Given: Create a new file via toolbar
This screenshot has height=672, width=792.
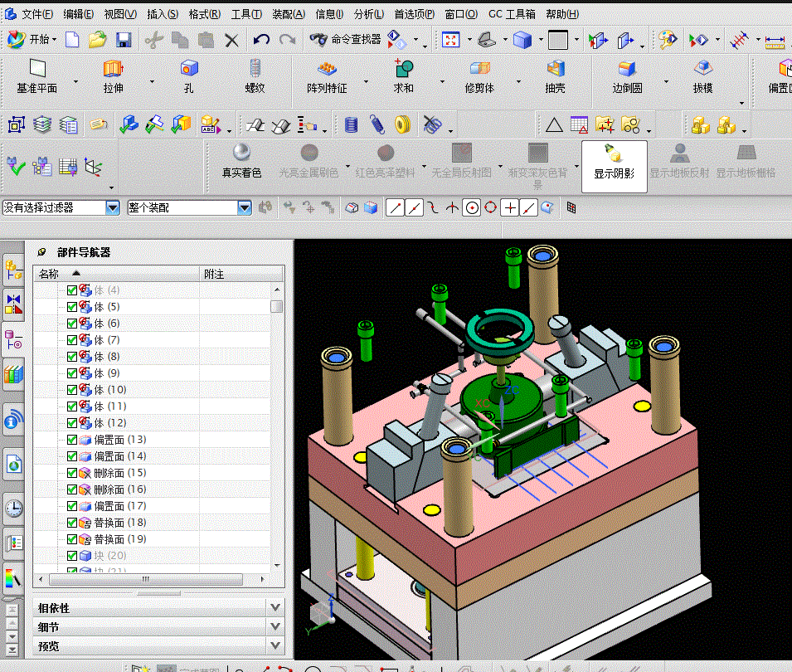Looking at the screenshot, I should click(72, 40).
